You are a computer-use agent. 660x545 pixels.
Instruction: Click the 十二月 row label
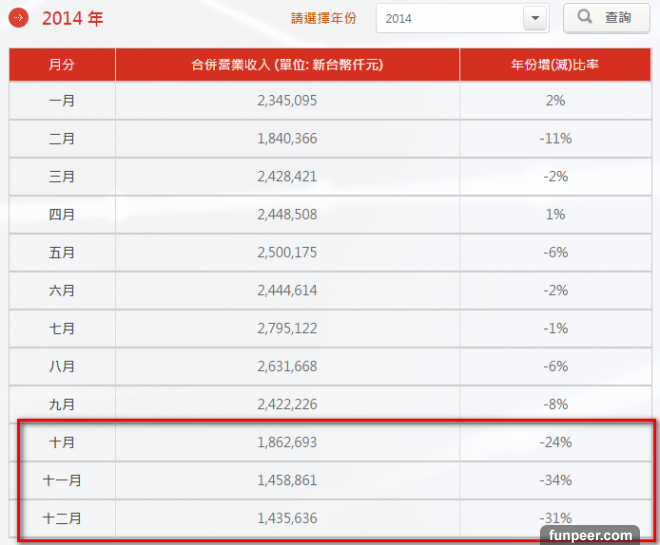point(62,518)
